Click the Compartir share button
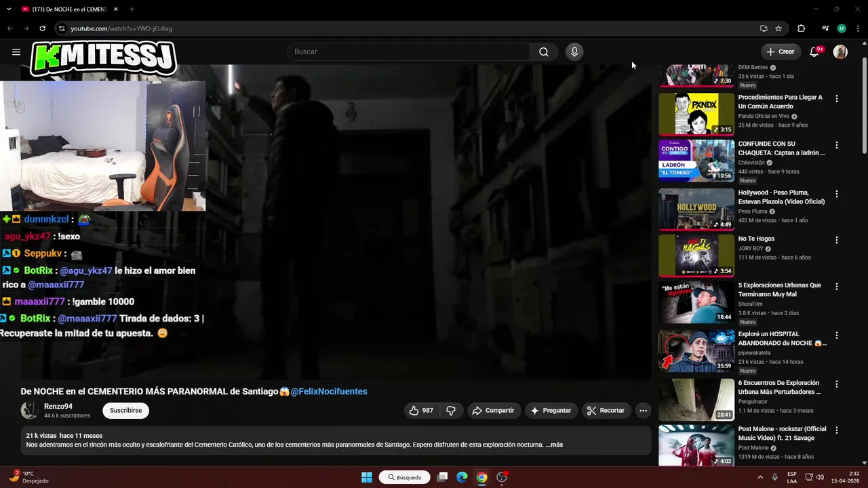868x488 pixels. pos(494,410)
